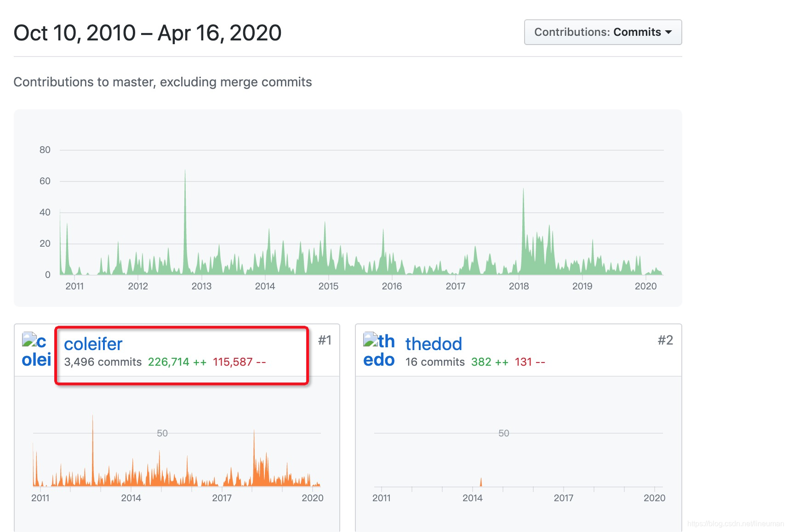This screenshot has height=532, width=788.
Task: Click the #2 rank label
Action: [665, 340]
